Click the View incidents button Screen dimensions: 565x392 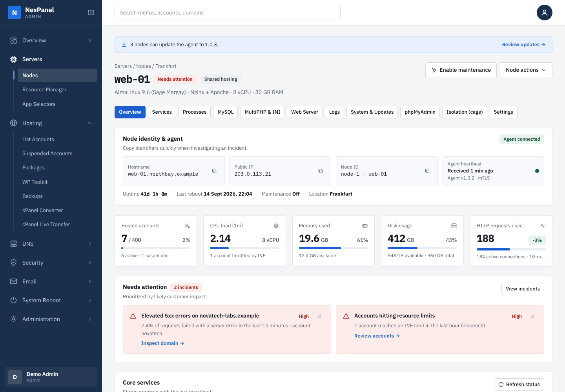(523, 289)
